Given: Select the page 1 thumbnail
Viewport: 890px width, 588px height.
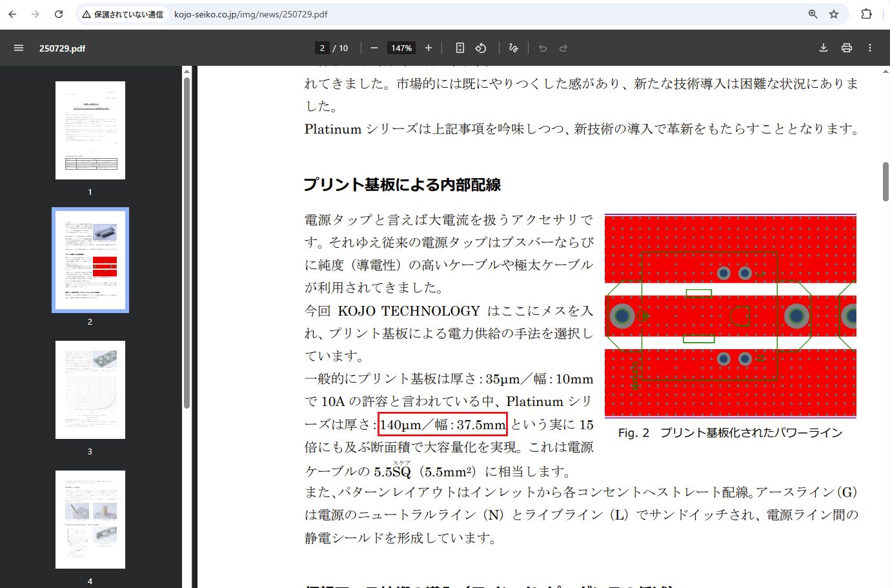Looking at the screenshot, I should pos(90,130).
